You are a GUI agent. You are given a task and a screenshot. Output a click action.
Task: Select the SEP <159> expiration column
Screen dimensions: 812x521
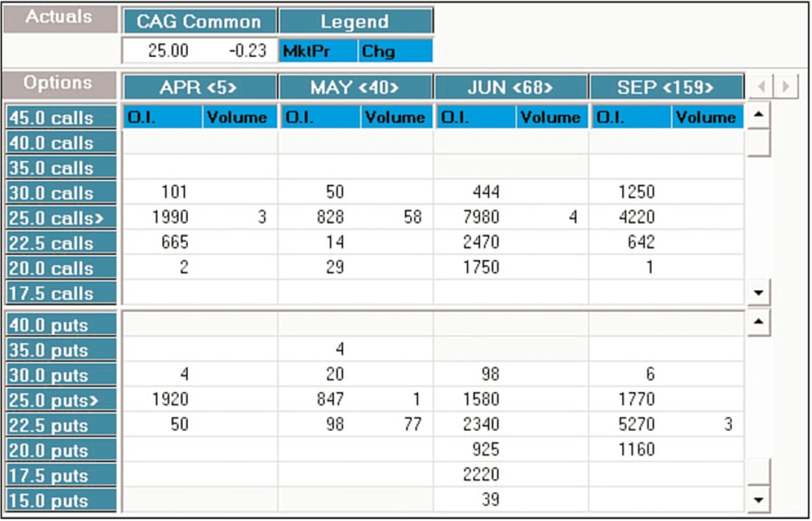click(666, 88)
